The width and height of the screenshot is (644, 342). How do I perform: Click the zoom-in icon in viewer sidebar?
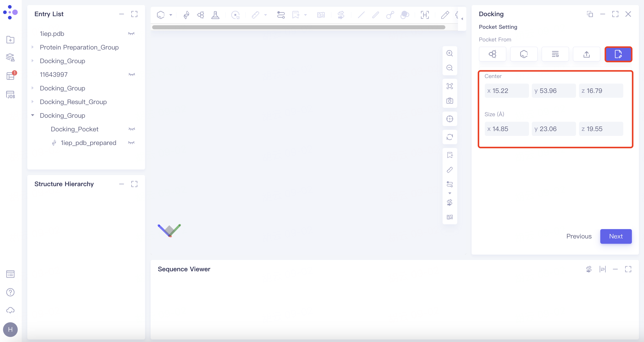[450, 53]
